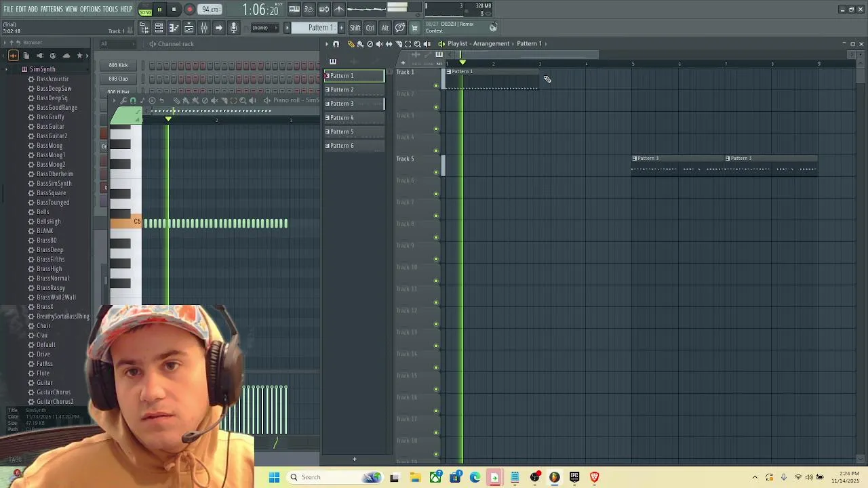868x488 pixels.
Task: Open the playlist options menu arrow
Action: coord(326,44)
